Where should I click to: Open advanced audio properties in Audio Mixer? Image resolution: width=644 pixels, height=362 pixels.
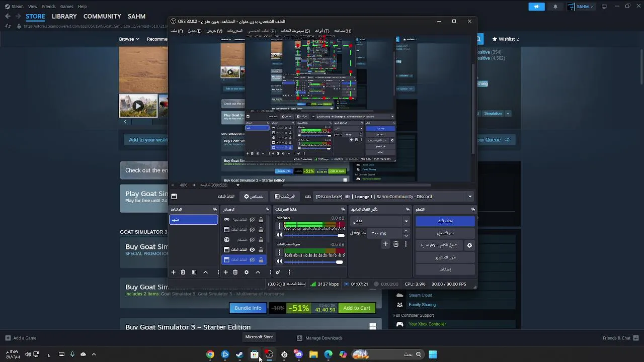pos(278,272)
